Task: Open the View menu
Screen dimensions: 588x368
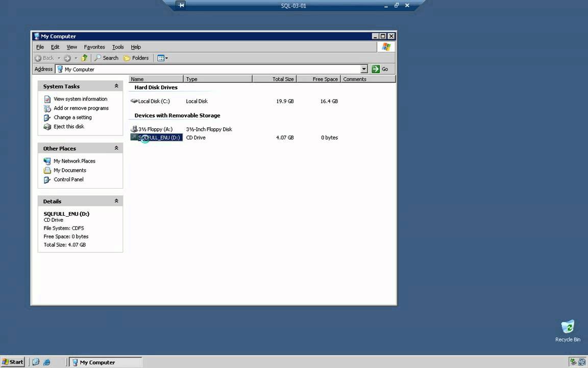Action: [71, 47]
